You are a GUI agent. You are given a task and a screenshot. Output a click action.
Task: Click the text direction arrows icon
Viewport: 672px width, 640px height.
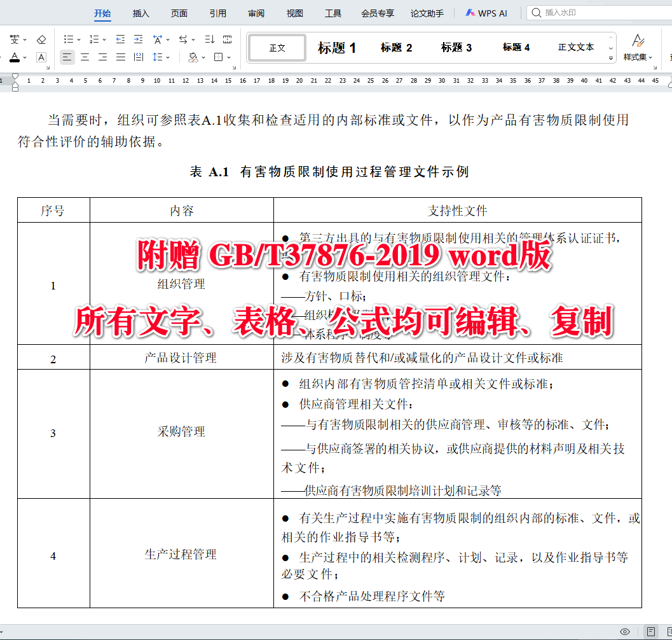[184, 39]
